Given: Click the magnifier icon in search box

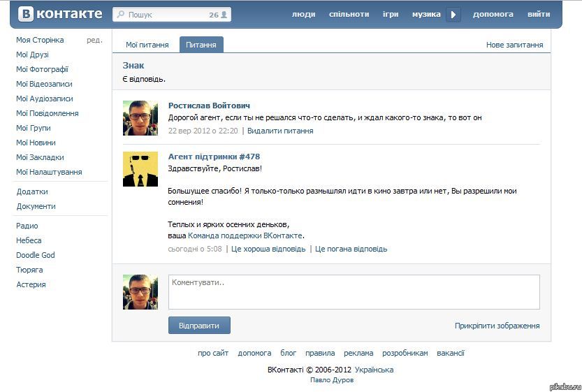Looking at the screenshot, I should pyautogui.click(x=120, y=15).
